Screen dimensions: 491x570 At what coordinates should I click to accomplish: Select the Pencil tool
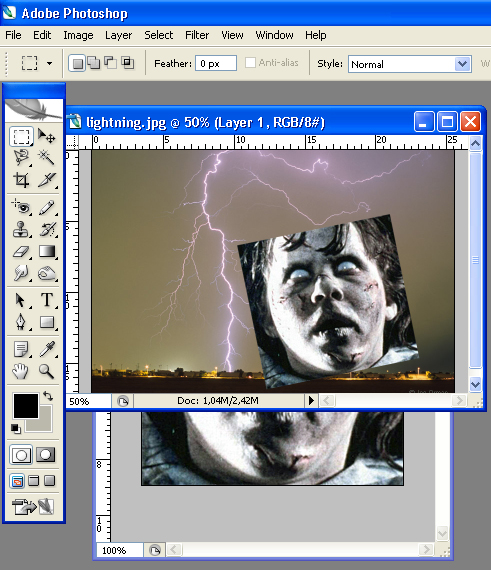pyautogui.click(x=47, y=207)
